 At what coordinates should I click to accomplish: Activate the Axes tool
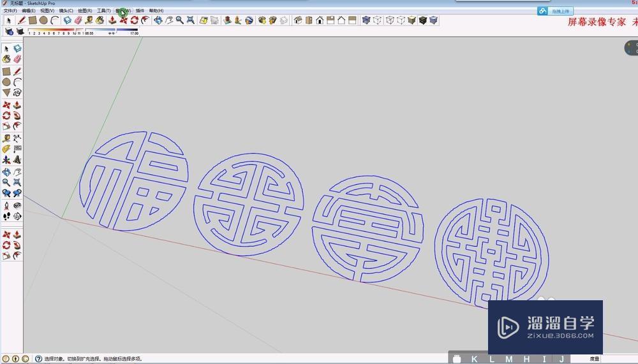6,159
